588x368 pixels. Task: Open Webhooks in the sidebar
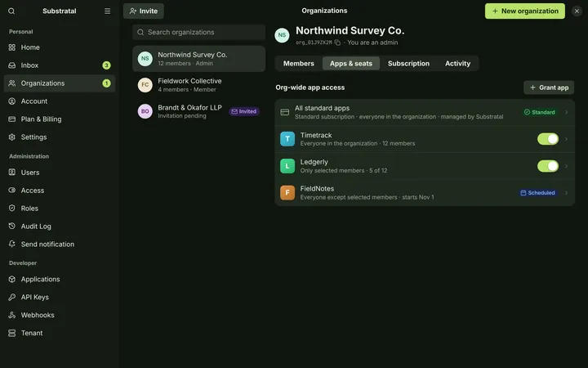[60, 315]
